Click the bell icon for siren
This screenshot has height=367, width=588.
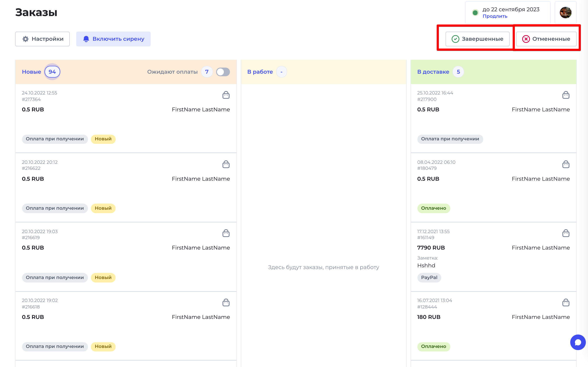tap(86, 39)
